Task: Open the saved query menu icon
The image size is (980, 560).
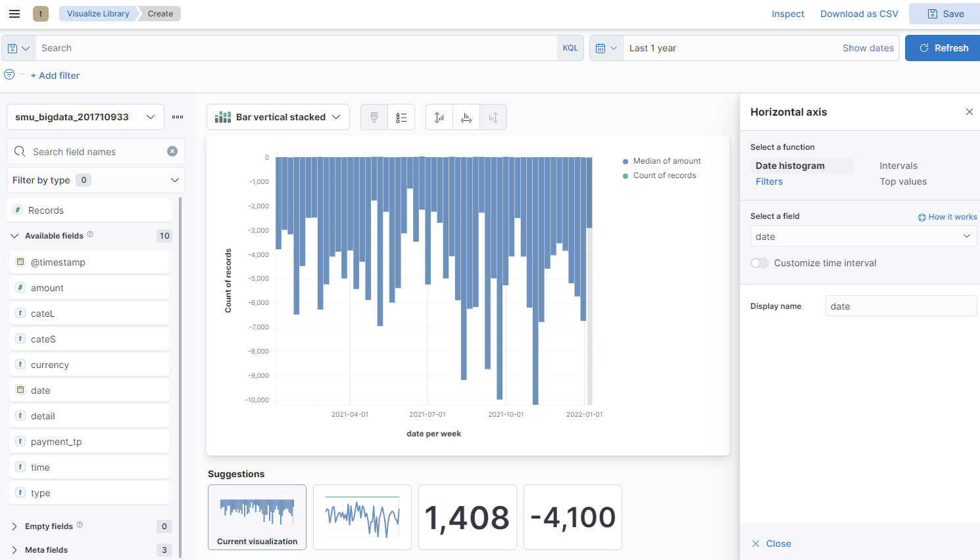Action: 18,48
